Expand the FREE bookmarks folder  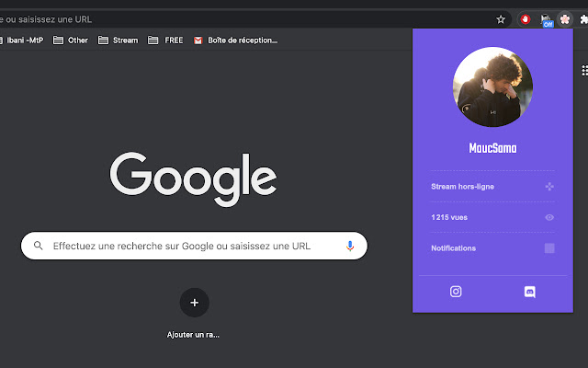[166, 40]
